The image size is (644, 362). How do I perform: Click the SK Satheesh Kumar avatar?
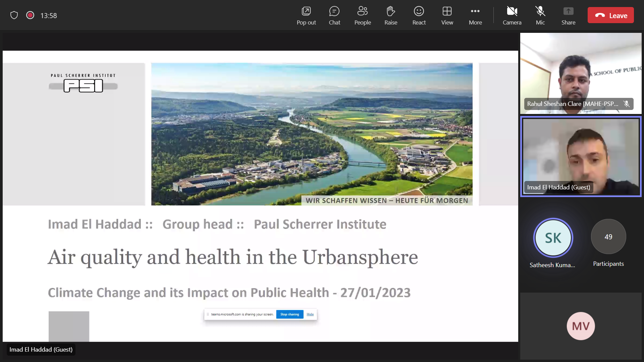point(553,238)
